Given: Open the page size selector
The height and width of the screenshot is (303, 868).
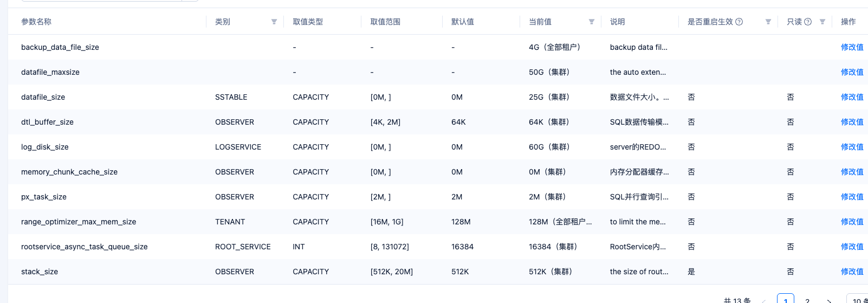Looking at the screenshot, I should tap(858, 300).
